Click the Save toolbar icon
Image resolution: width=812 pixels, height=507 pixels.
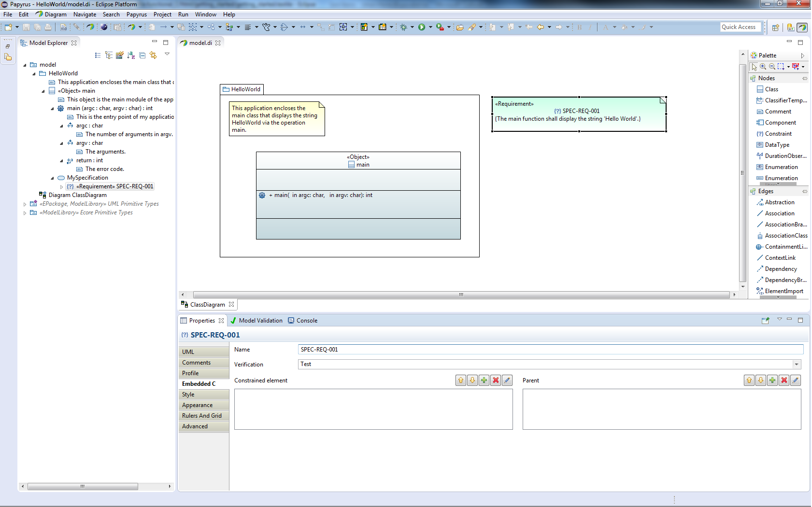pyautogui.click(x=27, y=27)
